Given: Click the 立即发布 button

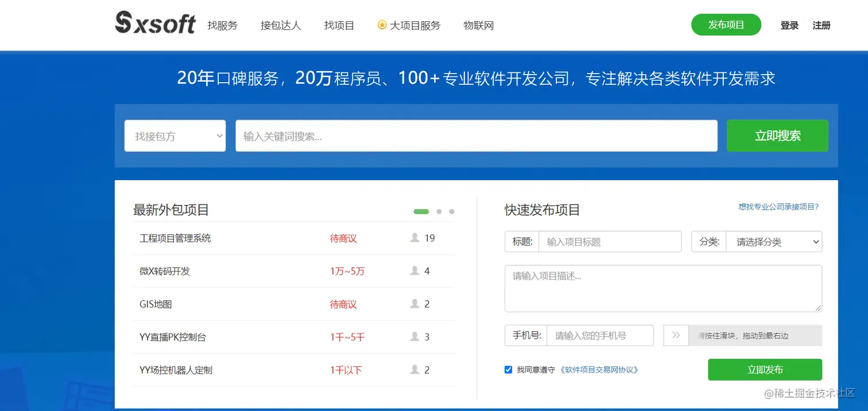Looking at the screenshot, I should 765,370.
